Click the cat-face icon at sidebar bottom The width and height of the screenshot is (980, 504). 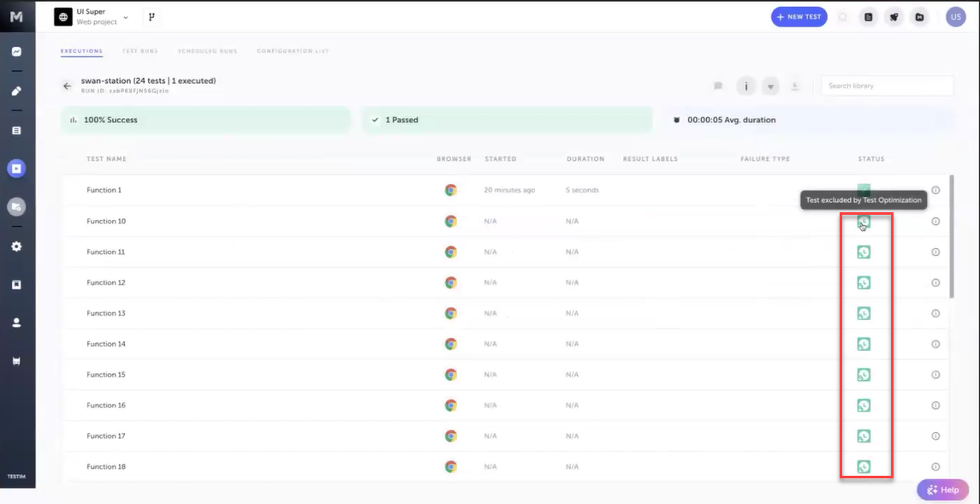click(16, 362)
